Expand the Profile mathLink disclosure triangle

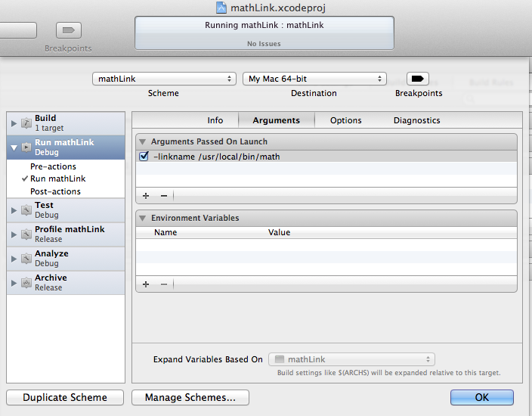coord(14,234)
